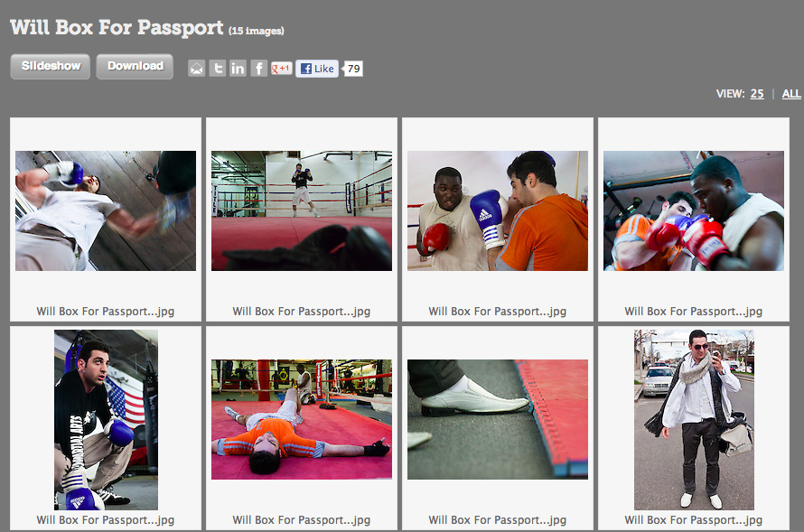Screen dimensions: 804x532
Task: Open low-angle boxer punching thumbnail
Action: click(106, 210)
